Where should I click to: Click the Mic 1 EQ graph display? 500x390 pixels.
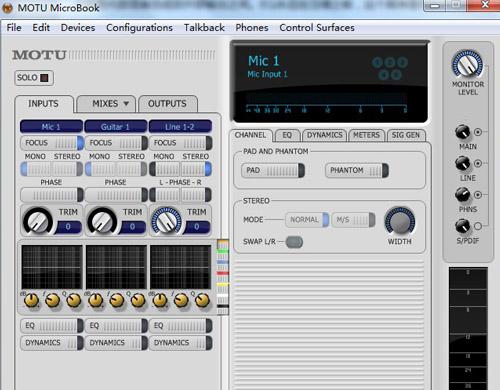click(52, 267)
